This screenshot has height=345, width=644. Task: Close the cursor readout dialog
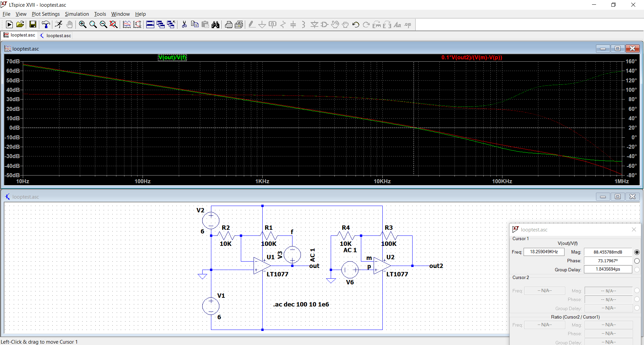[634, 229]
